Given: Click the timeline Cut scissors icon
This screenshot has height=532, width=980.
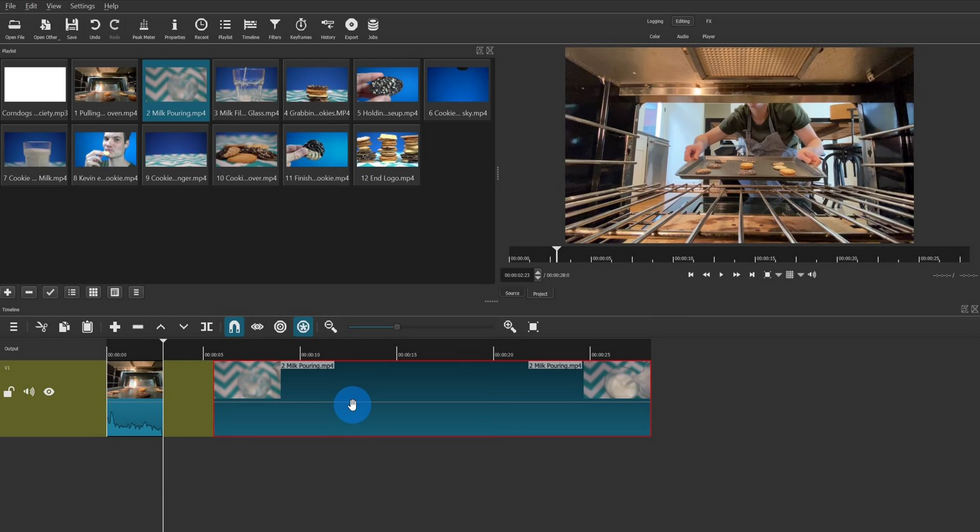Looking at the screenshot, I should [x=41, y=327].
